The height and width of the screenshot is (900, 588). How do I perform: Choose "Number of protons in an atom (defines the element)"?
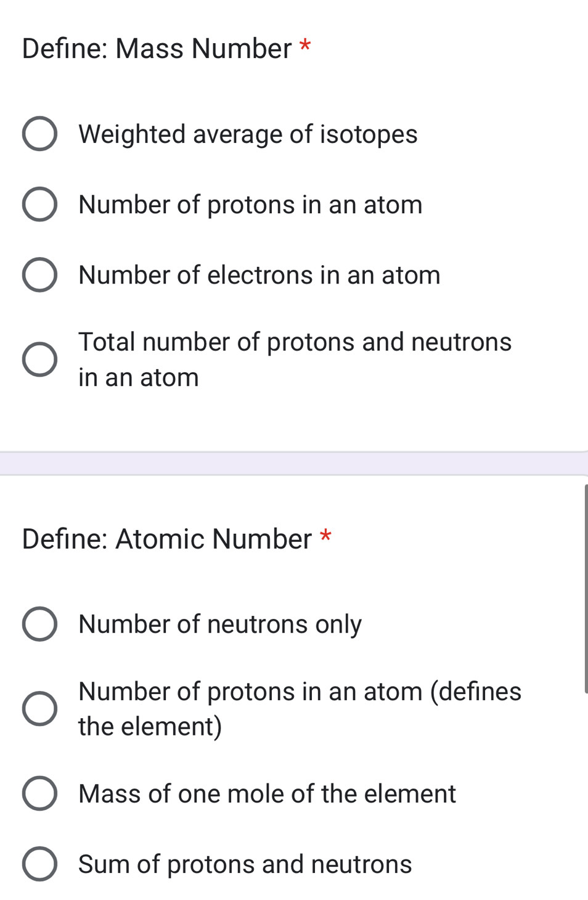click(300, 708)
